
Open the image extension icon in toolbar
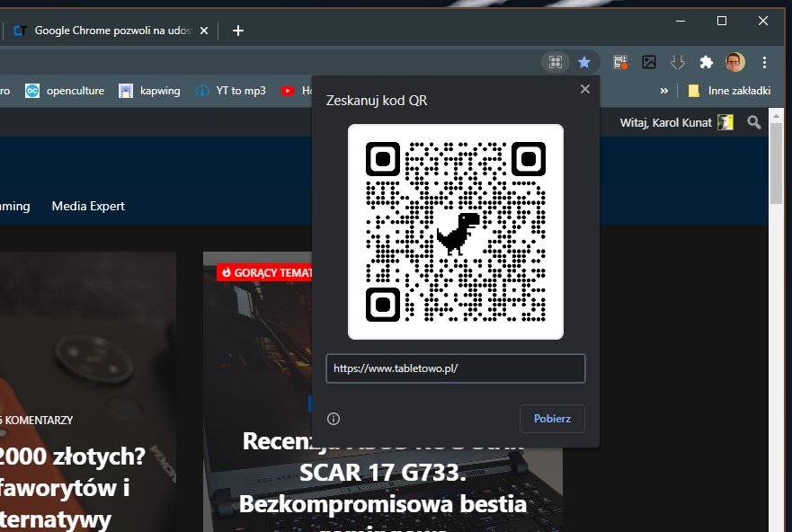pyautogui.click(x=649, y=62)
